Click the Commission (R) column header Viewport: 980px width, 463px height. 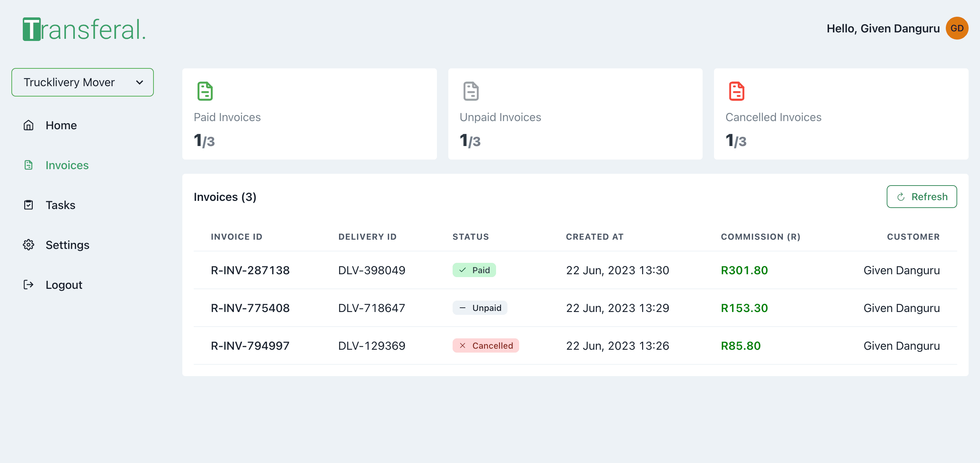click(x=760, y=236)
